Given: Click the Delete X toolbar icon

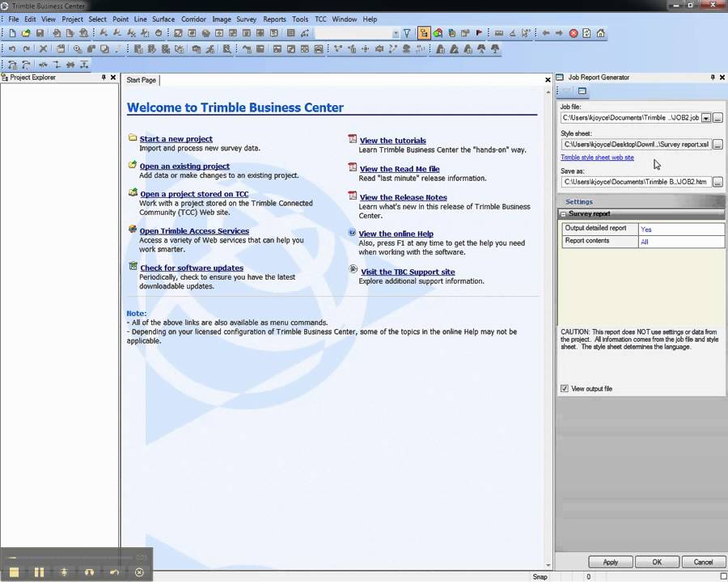Looking at the screenshot, I should [43, 48].
